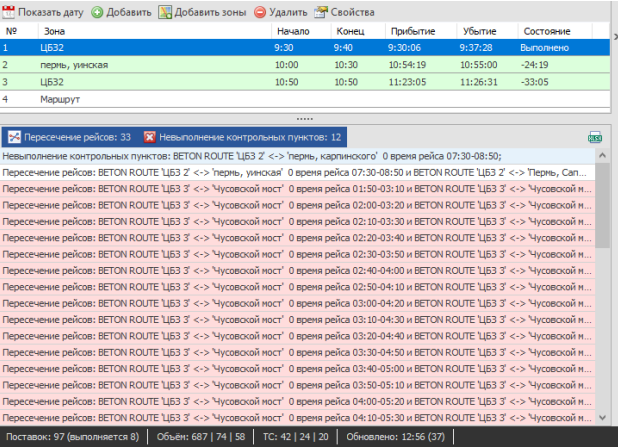Toggle Невыполнение контрольных пунктов: 12 filter
This screenshot has width=618, height=447.
point(250,136)
